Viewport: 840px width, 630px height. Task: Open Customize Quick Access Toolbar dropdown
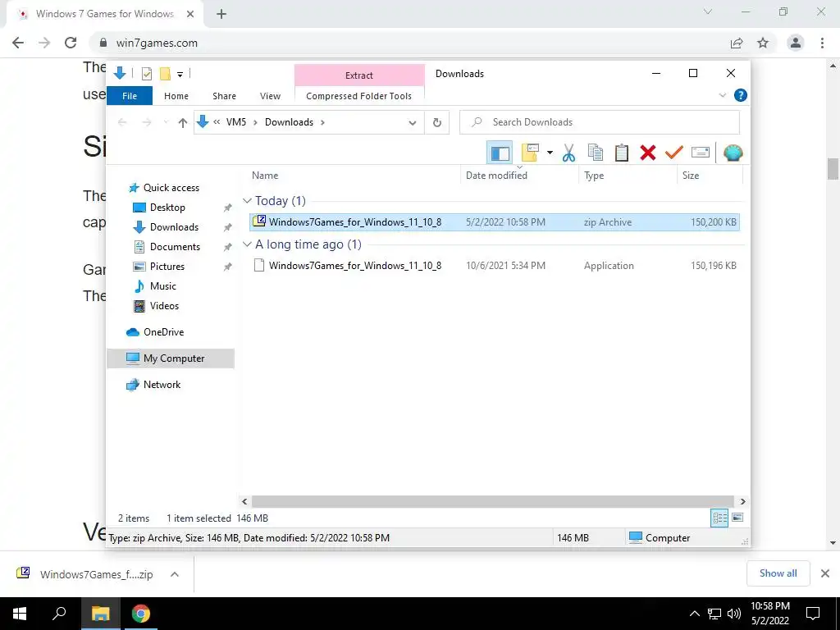[x=180, y=75]
